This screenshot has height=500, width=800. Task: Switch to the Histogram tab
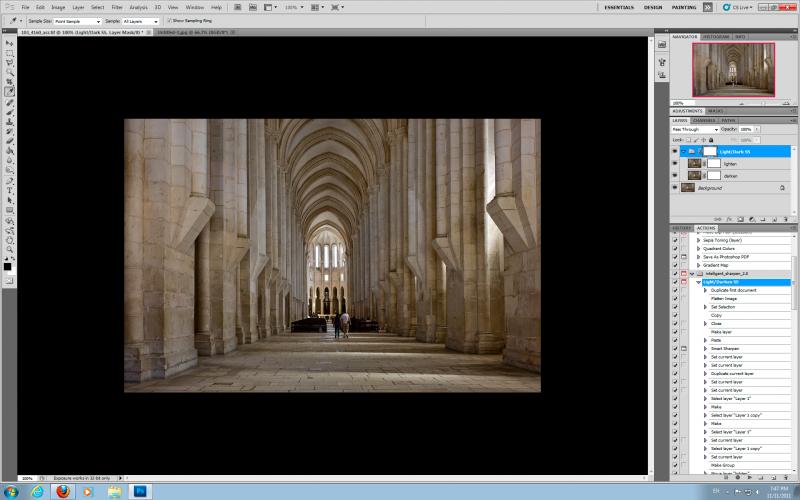tap(716, 37)
